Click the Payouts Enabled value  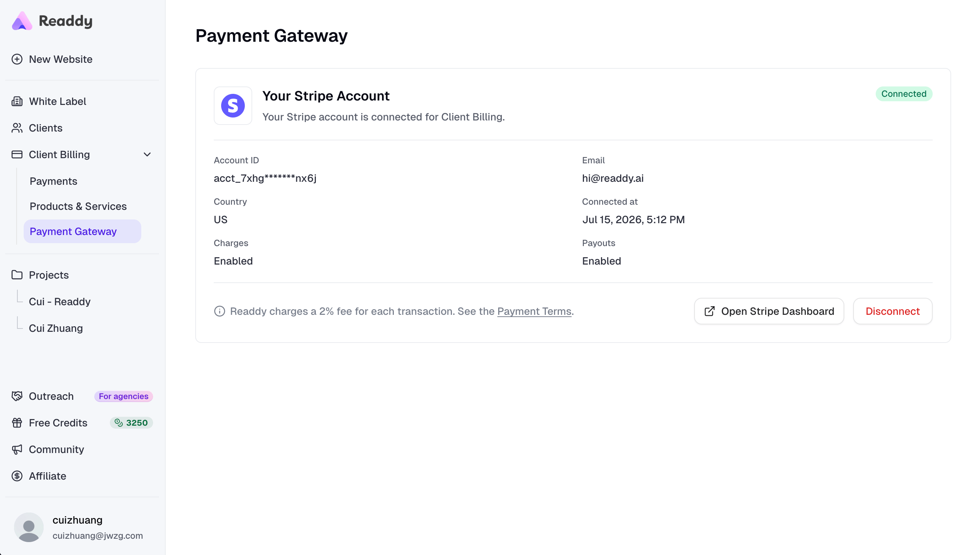pyautogui.click(x=602, y=261)
